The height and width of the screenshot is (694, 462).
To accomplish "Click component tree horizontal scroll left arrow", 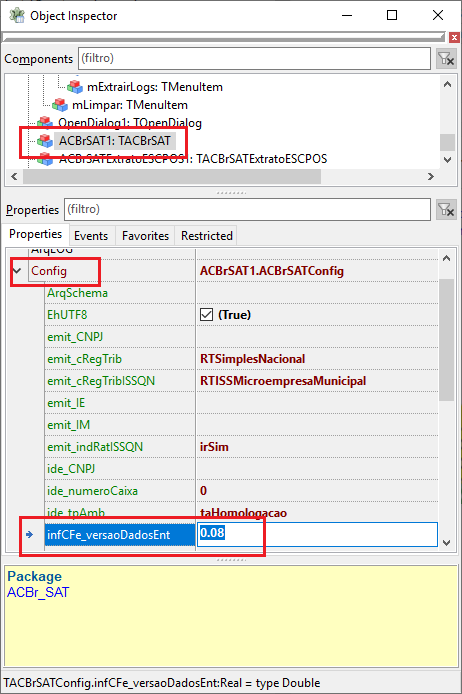I will coord(14,177).
